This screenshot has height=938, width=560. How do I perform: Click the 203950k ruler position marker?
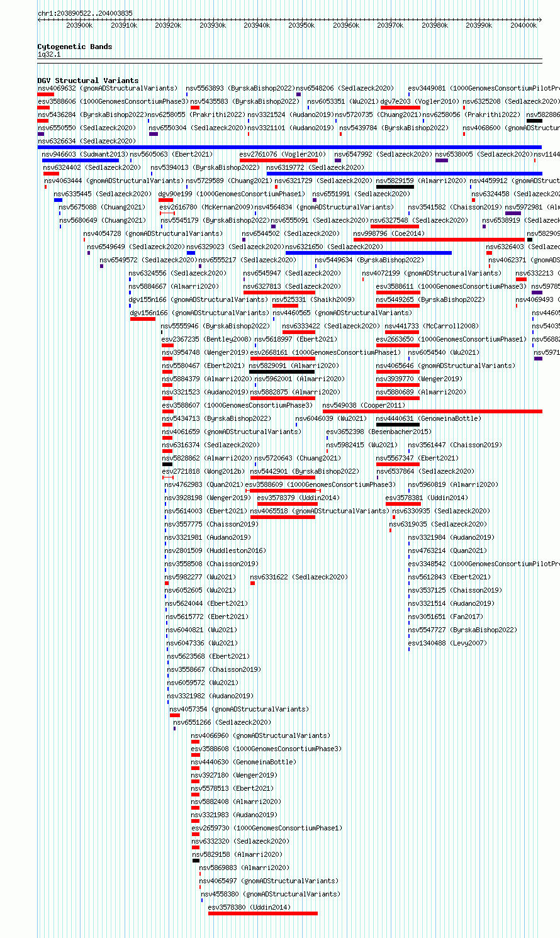301,25
